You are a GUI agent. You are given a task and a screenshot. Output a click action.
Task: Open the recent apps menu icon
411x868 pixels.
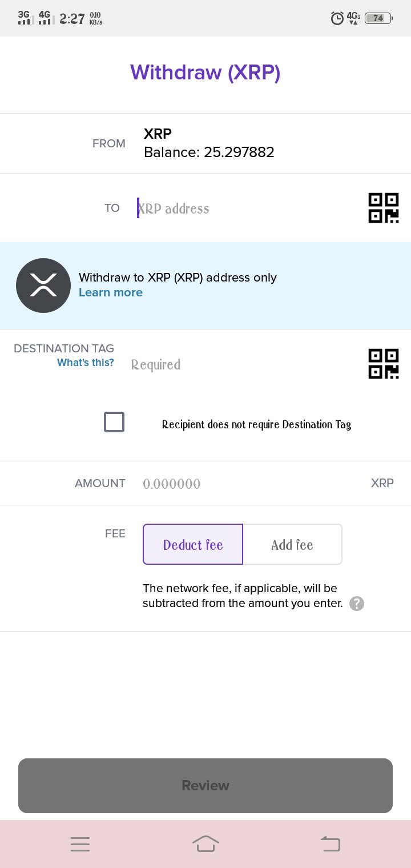click(x=80, y=844)
